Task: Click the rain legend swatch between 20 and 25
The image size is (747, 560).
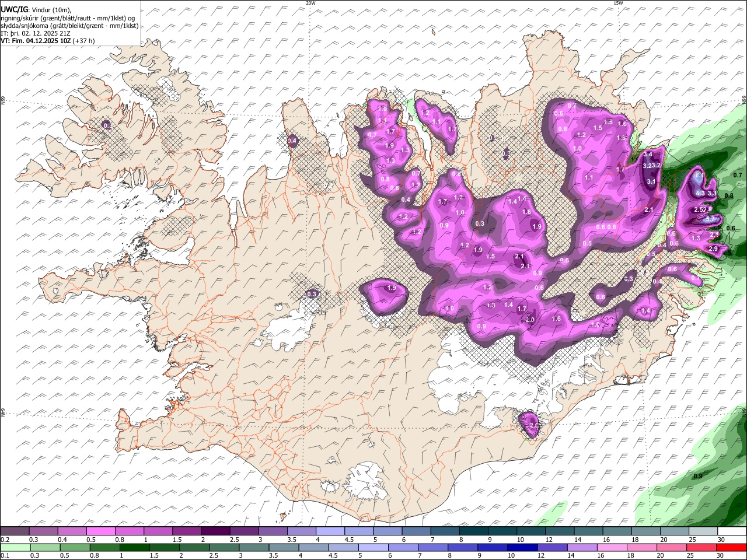Action: tap(671, 548)
